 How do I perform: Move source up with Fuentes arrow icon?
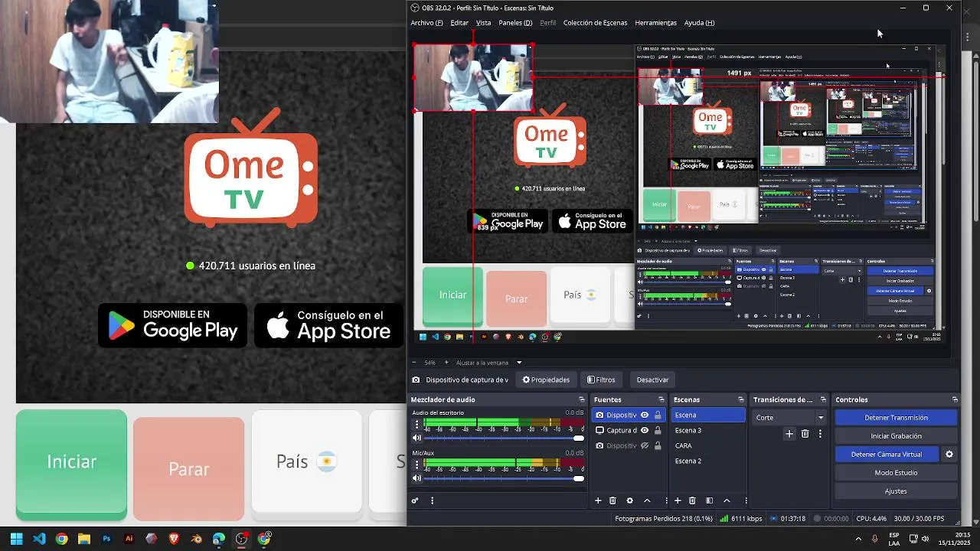647,500
